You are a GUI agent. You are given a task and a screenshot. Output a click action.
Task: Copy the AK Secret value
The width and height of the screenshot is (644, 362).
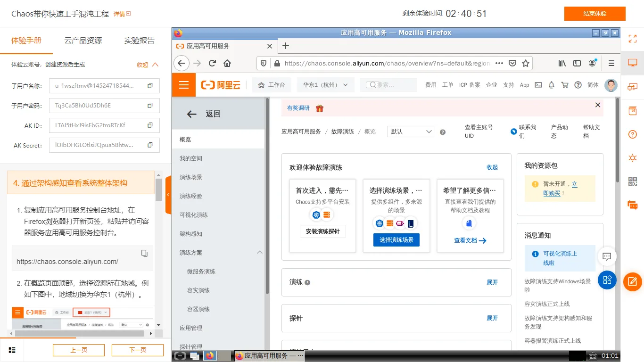click(x=150, y=145)
